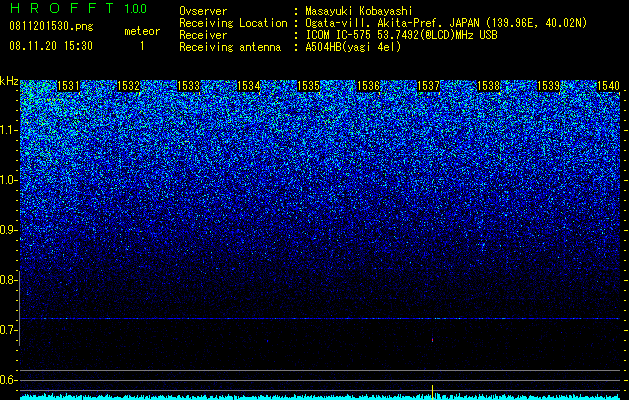Click the 1532 time marker label
Viewport: 629px width, 400px height.
[x=128, y=86]
